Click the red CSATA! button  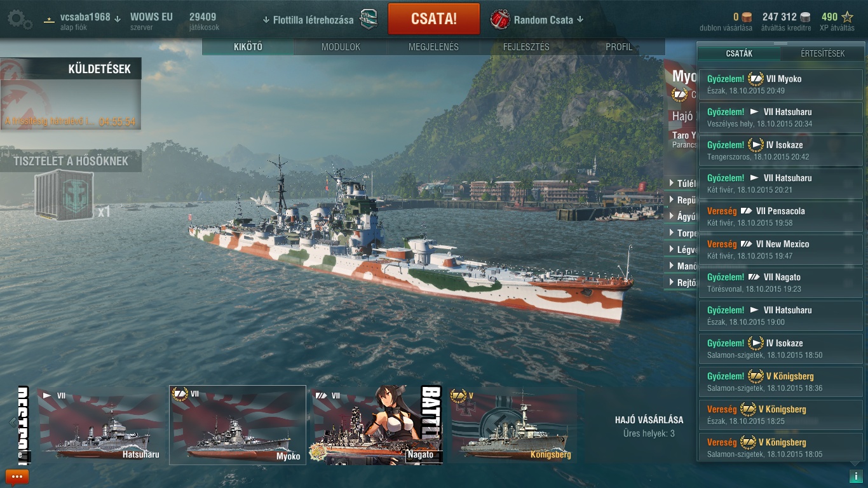tap(434, 18)
